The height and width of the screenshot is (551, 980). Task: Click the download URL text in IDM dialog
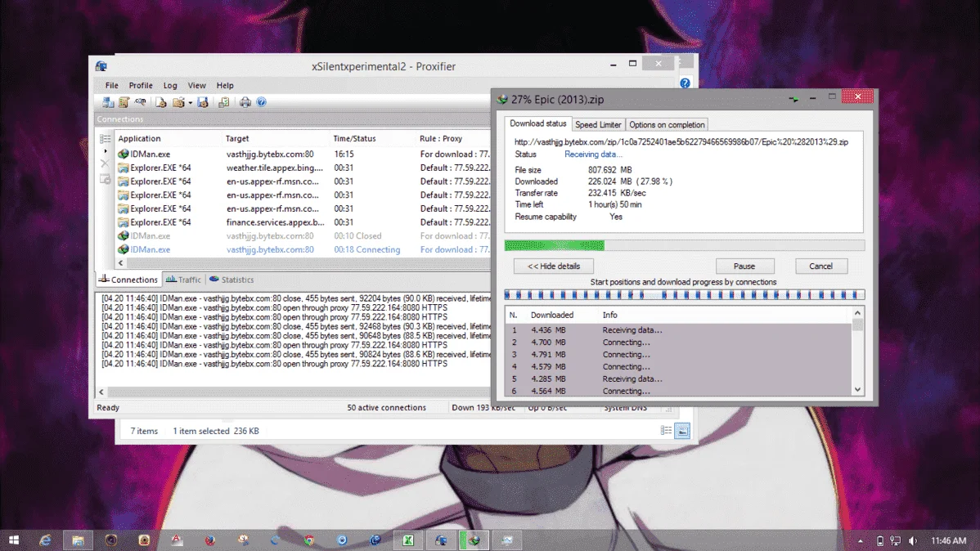click(x=681, y=141)
